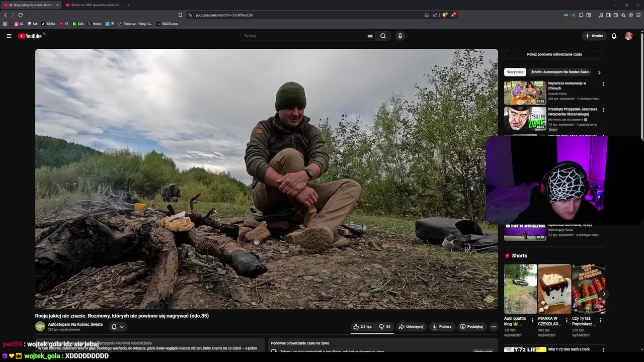Like the video (2,1 tys.)

pyautogui.click(x=362, y=326)
